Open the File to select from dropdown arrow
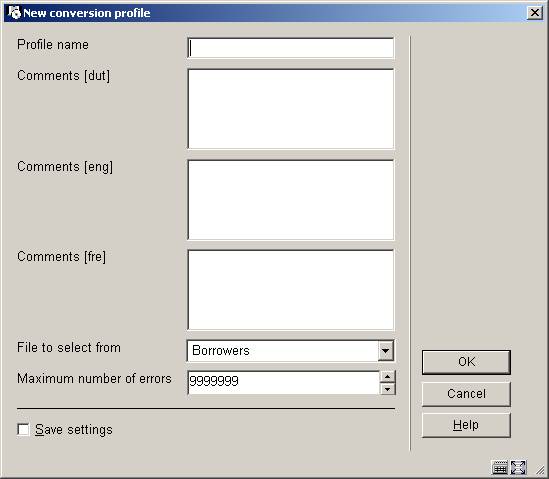 coord(385,350)
